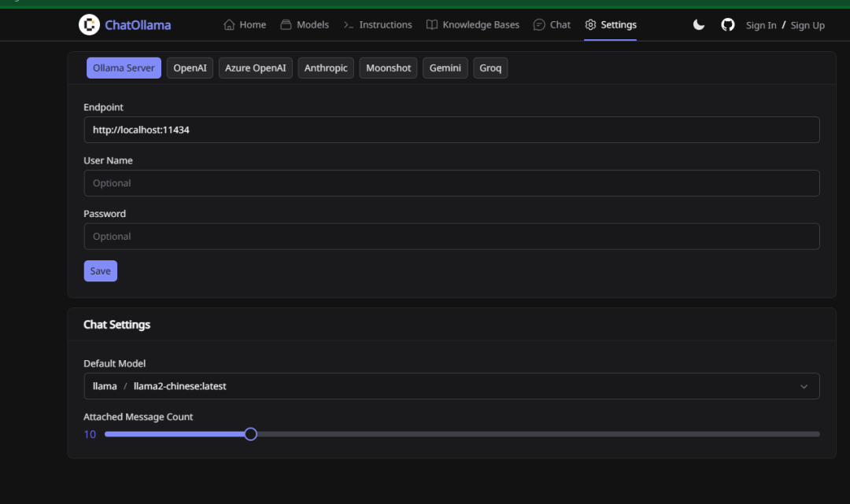Click the ChatOllama logo icon
Image resolution: width=850 pixels, height=504 pixels.
89,25
